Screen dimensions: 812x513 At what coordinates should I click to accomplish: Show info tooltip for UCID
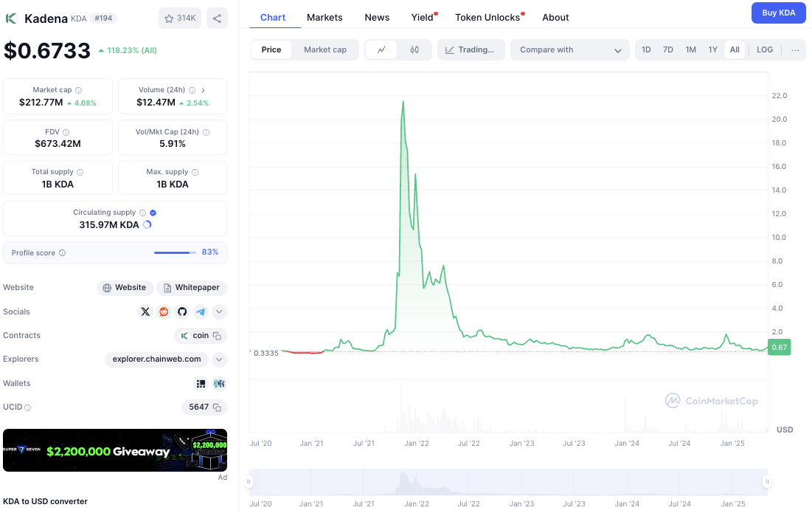[28, 407]
